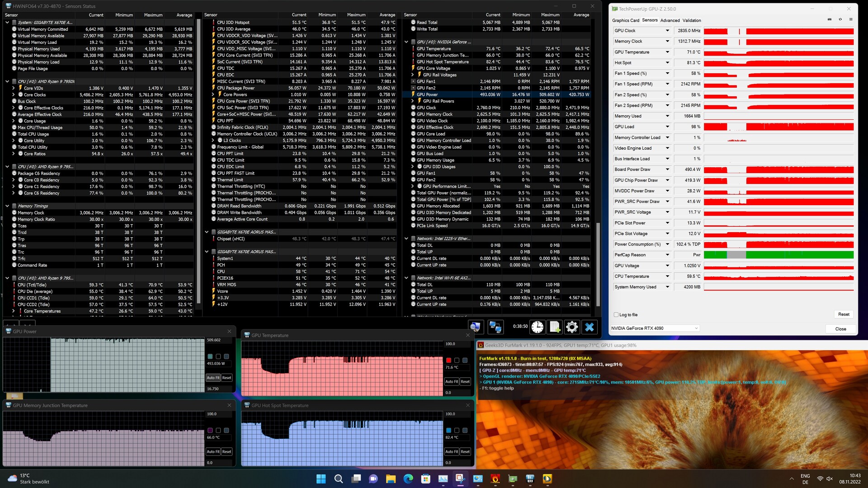Open HWiNFO sensor settings gear icon
Viewport: 868px width, 488px height.
coord(572,327)
